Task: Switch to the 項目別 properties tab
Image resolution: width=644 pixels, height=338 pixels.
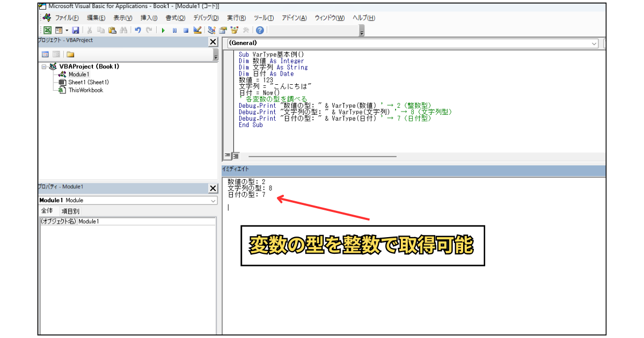Action: [70, 211]
